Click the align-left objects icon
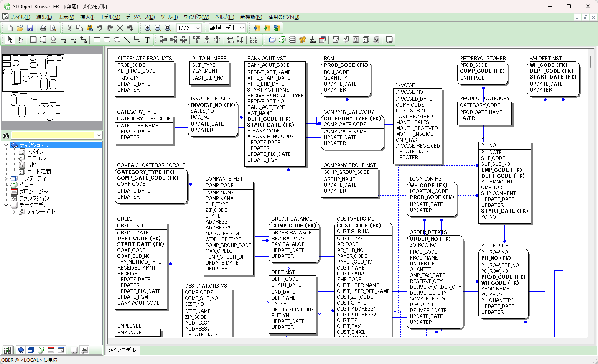598x364 pixels. (163, 40)
